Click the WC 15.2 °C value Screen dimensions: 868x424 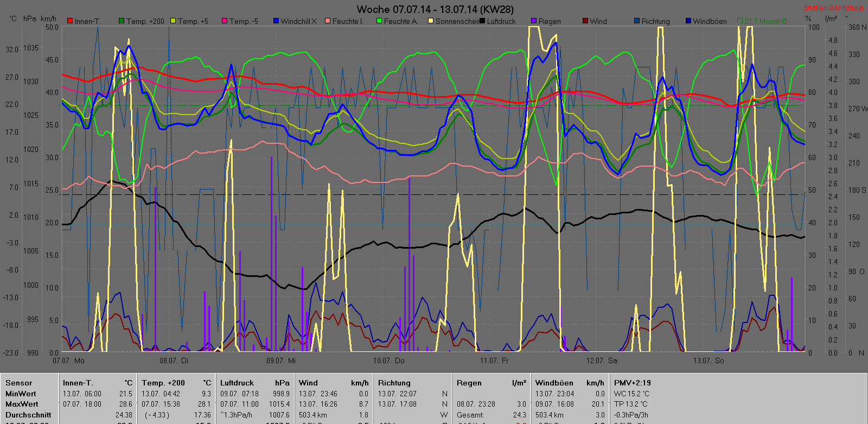[632, 394]
